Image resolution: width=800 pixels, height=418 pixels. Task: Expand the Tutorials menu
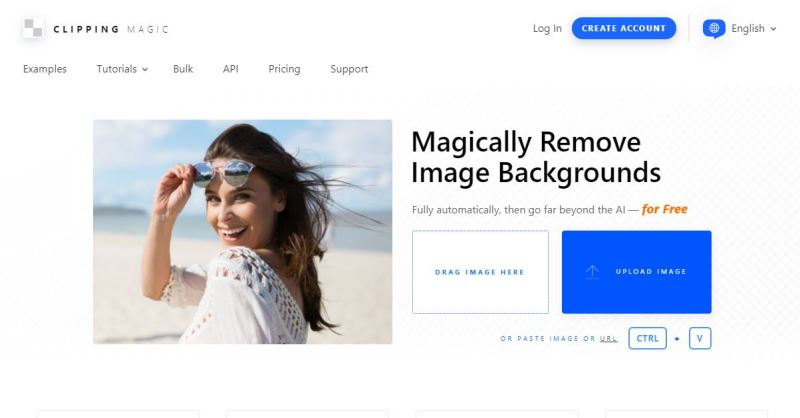coord(122,69)
